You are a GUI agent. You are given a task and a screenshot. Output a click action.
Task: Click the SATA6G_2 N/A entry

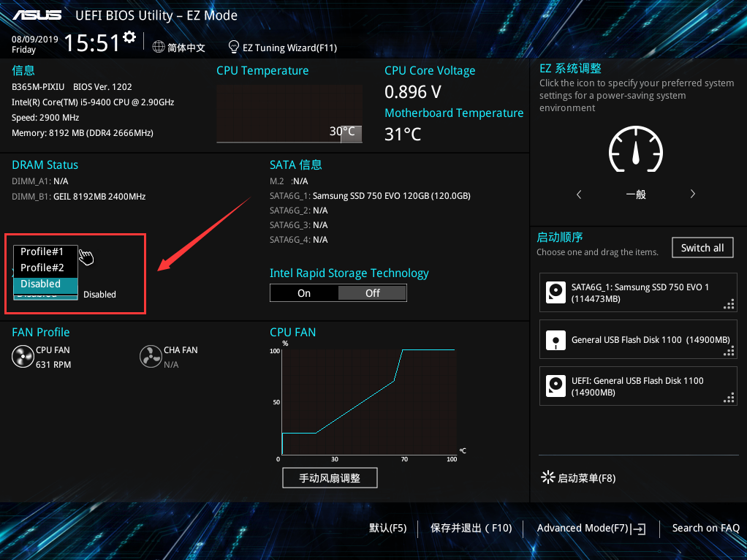tap(299, 210)
